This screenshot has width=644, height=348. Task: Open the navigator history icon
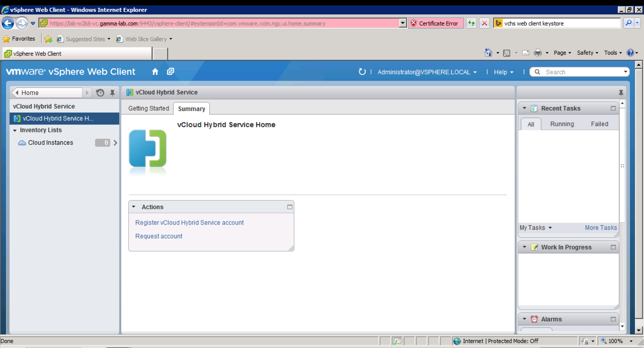coord(100,93)
